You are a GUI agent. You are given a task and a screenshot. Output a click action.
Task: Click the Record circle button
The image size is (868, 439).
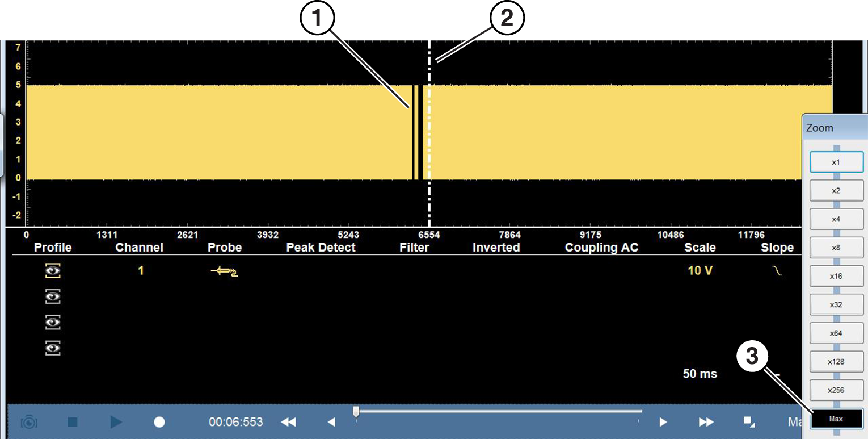click(x=159, y=422)
